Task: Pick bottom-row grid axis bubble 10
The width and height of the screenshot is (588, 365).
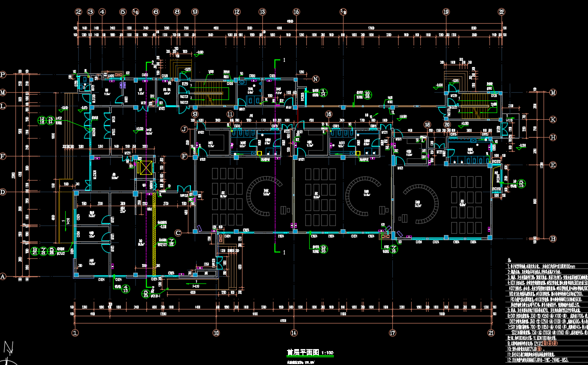Action: tap(216, 332)
